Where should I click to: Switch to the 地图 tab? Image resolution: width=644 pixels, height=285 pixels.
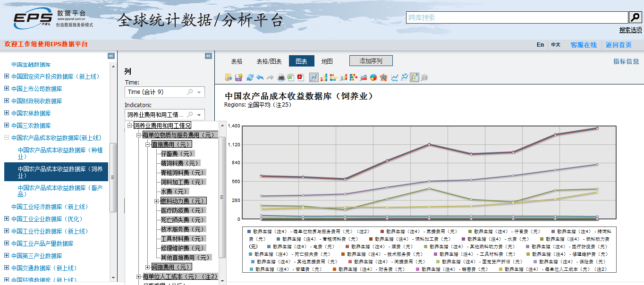(x=327, y=61)
